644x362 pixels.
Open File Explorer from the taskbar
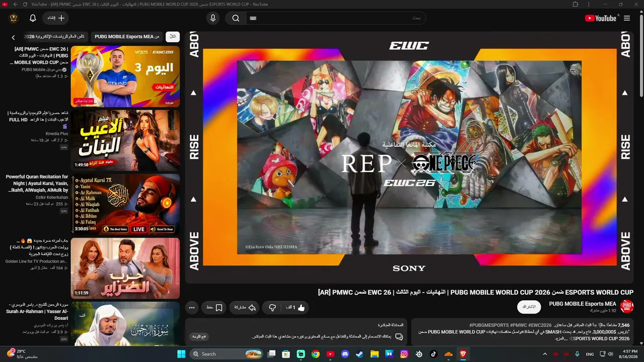(x=374, y=354)
